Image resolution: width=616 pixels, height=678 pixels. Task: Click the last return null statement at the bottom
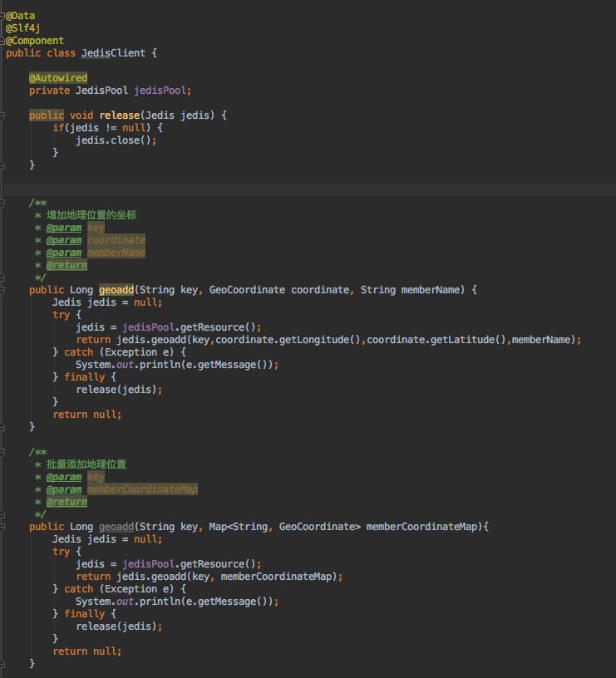[x=87, y=651]
